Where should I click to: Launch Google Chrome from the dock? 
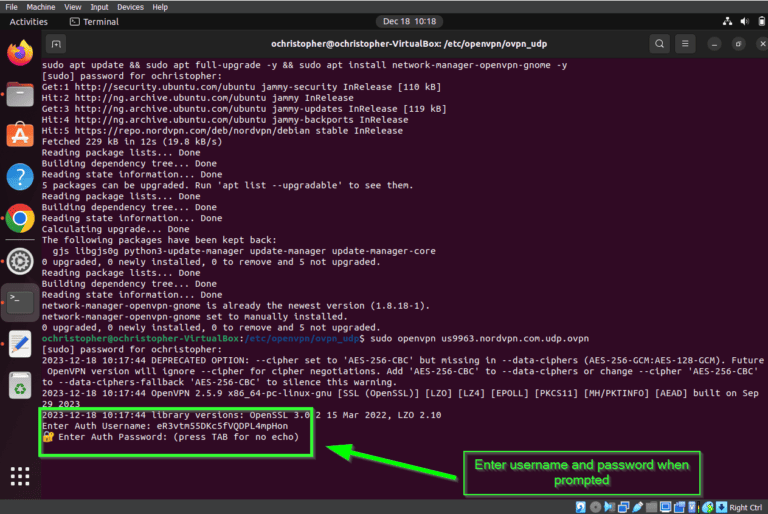(x=20, y=219)
